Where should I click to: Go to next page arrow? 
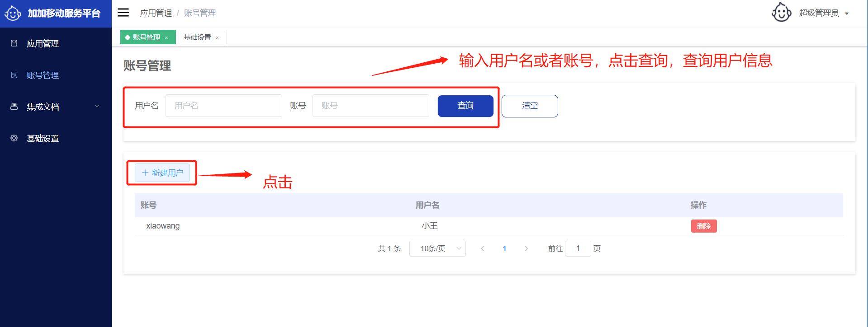pyautogui.click(x=526, y=248)
